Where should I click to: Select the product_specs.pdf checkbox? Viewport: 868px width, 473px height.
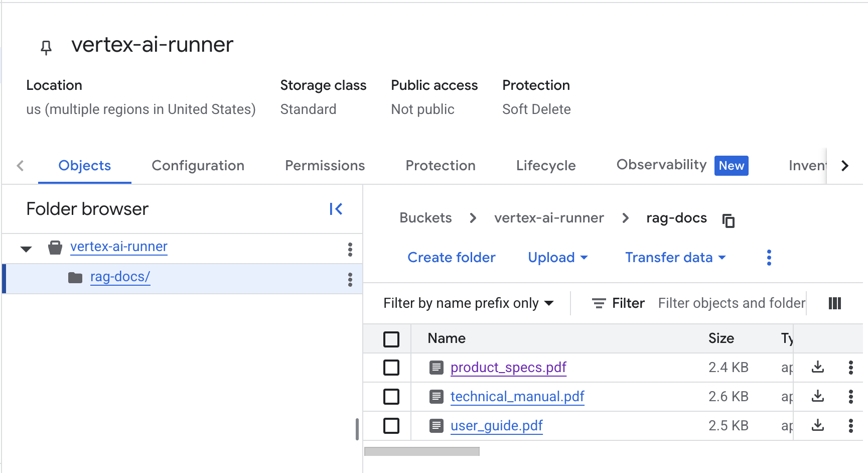pyautogui.click(x=391, y=368)
